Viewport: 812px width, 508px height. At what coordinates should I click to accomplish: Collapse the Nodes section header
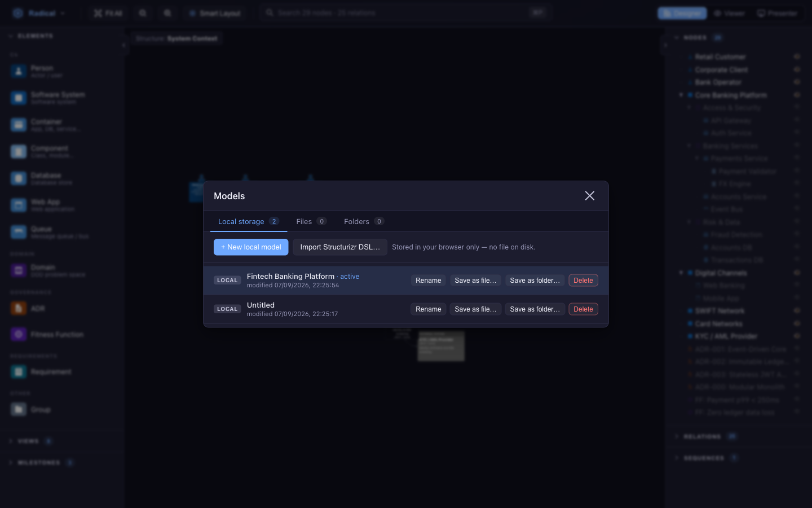click(698, 38)
